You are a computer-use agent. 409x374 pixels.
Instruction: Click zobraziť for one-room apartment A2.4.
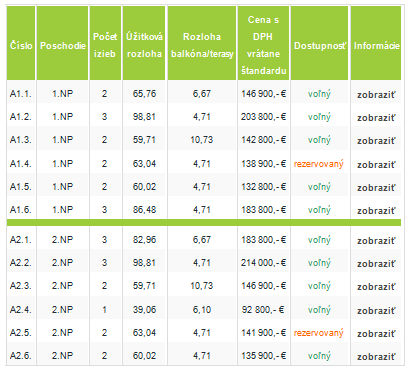376,311
